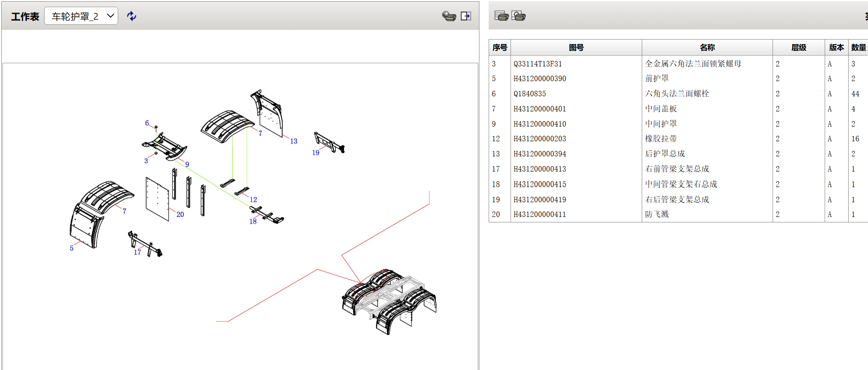This screenshot has width=868, height=370.
Task: Click callout number 5 on front fender
Action: click(71, 248)
